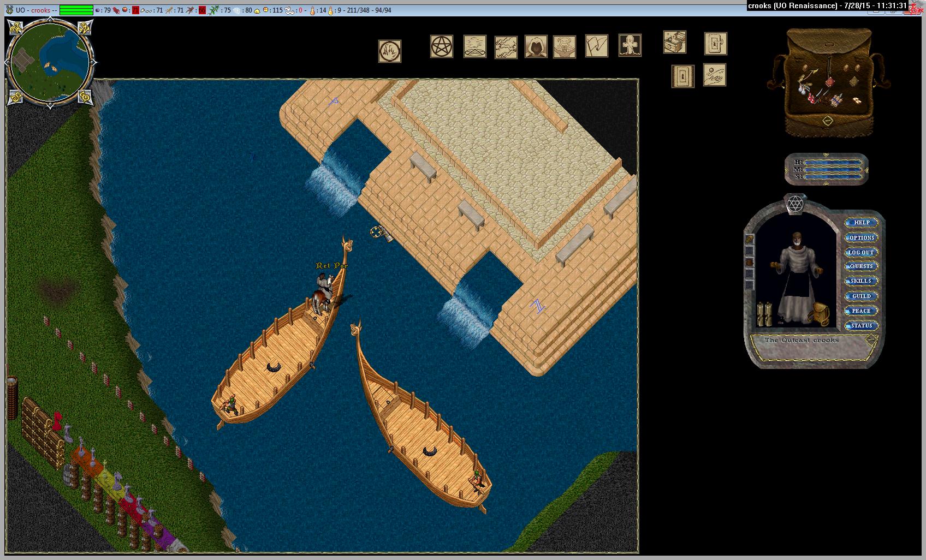Pick the red spellbook in backpack

tap(829, 82)
